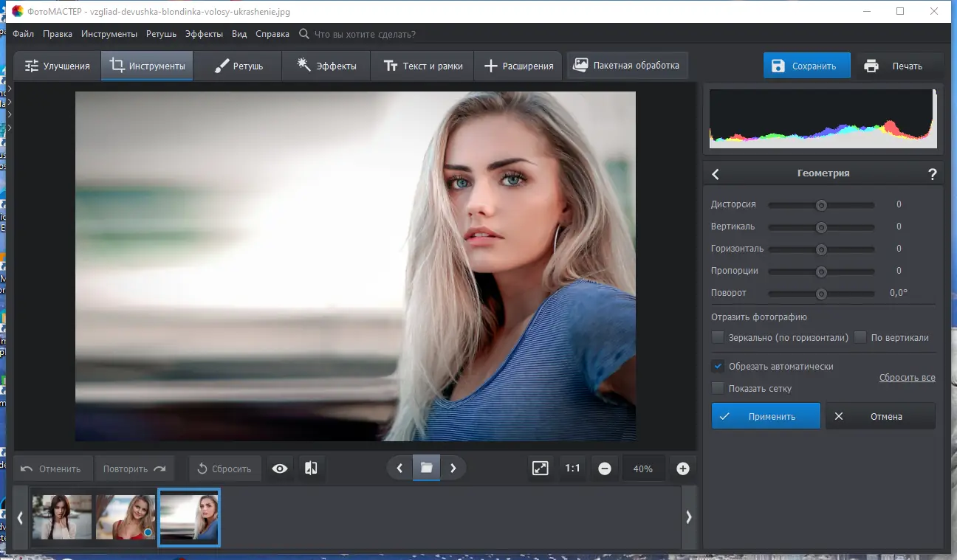Click the Применить button
Viewport: 957px width, 560px height.
(x=766, y=416)
